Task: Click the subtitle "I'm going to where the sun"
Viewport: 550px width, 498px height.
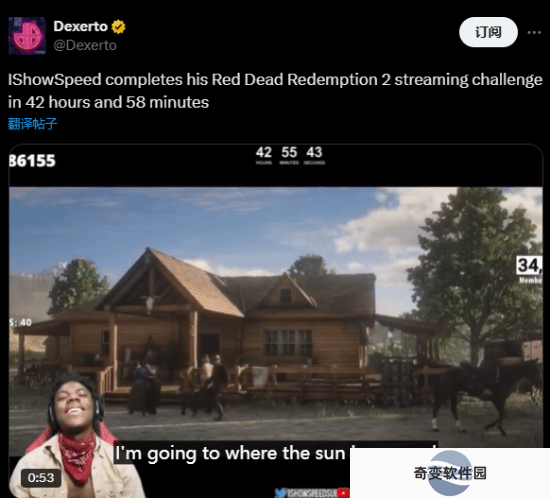Action: [x=230, y=453]
